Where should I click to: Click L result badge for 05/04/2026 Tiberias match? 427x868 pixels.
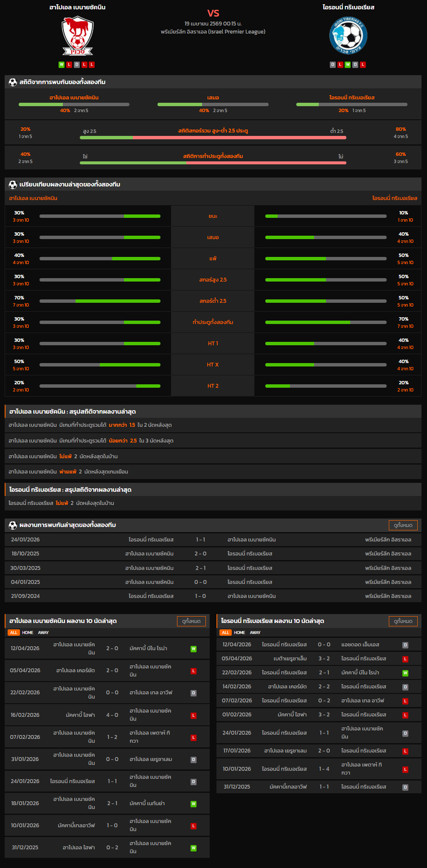point(405,659)
